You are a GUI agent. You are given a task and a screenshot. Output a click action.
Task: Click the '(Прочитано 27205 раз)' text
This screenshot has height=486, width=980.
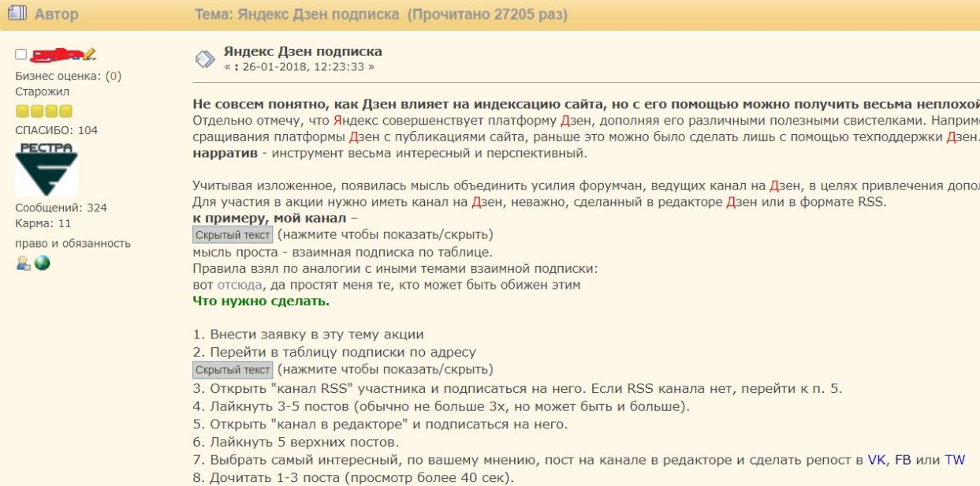pos(487,15)
